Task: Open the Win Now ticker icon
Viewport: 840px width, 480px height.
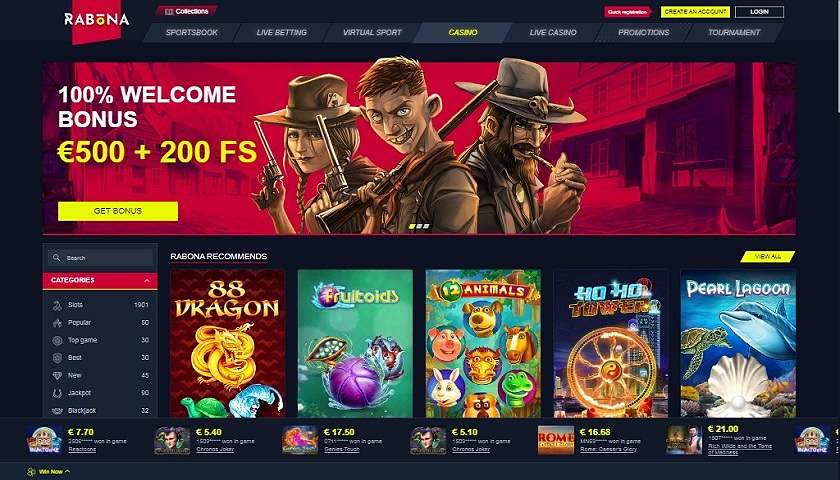Action: coord(32,472)
